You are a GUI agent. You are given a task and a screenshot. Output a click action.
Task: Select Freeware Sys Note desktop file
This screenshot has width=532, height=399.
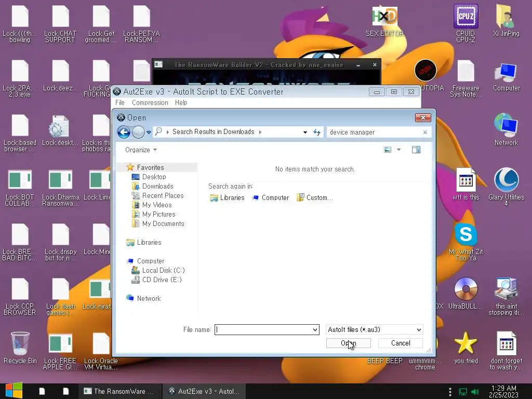point(465,79)
